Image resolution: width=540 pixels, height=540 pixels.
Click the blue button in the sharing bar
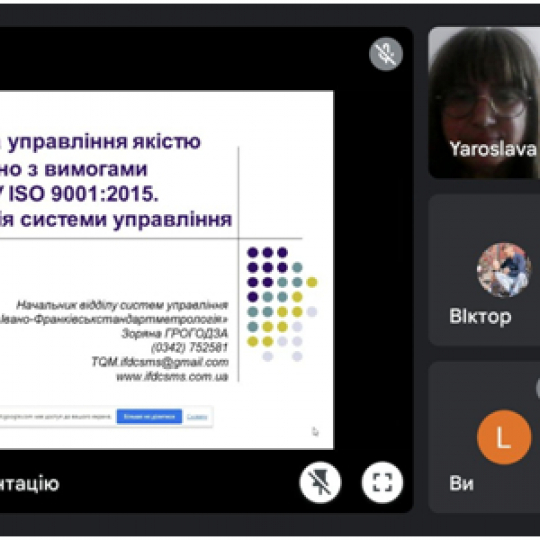(149, 417)
